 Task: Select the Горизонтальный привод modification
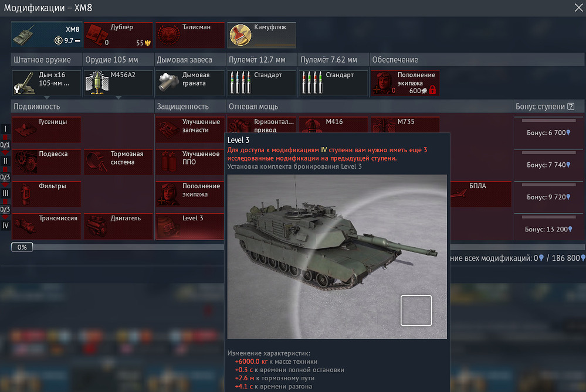pos(262,125)
